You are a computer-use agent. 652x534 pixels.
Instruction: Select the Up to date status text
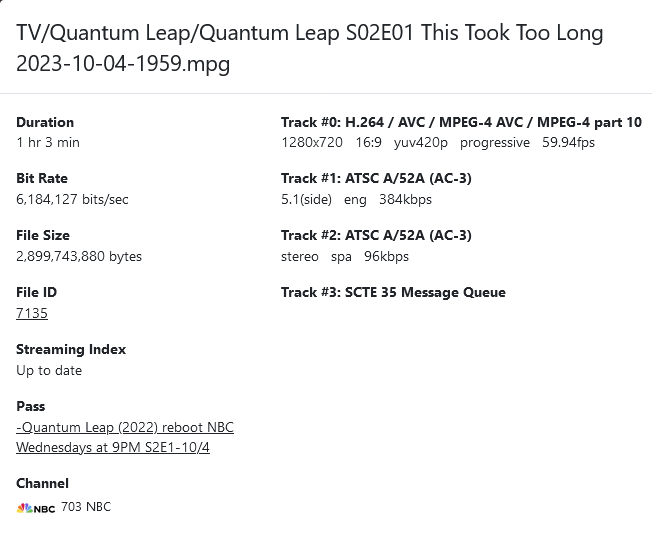pyautogui.click(x=49, y=370)
